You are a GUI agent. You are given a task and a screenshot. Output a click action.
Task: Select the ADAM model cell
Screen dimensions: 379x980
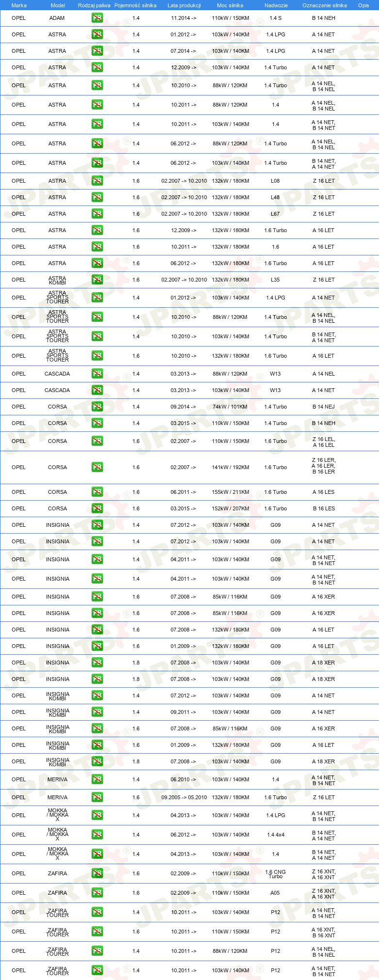[57, 18]
